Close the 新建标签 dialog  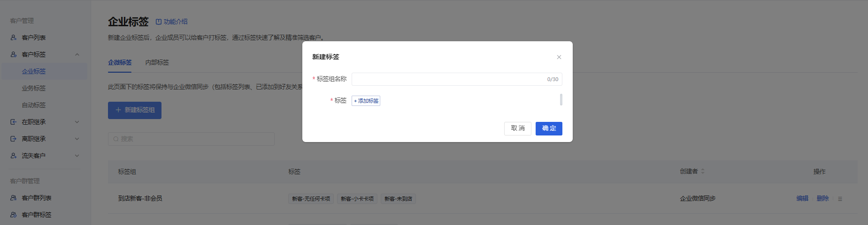click(x=559, y=57)
